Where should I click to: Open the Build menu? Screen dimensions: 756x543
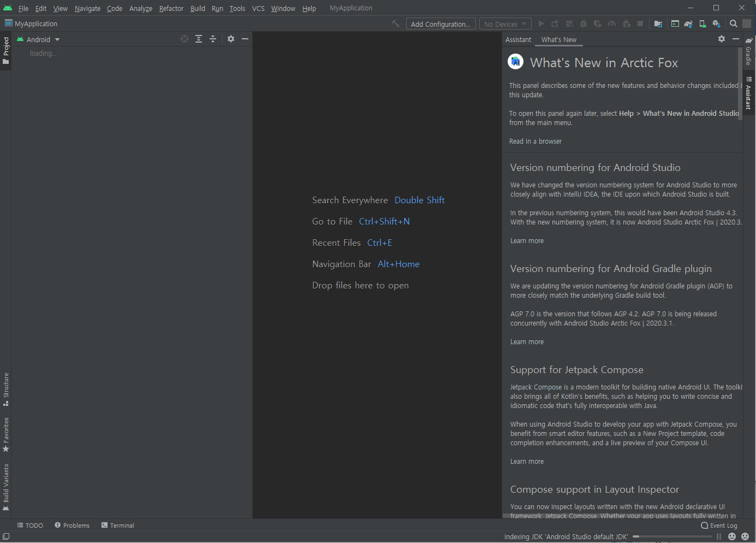click(198, 8)
